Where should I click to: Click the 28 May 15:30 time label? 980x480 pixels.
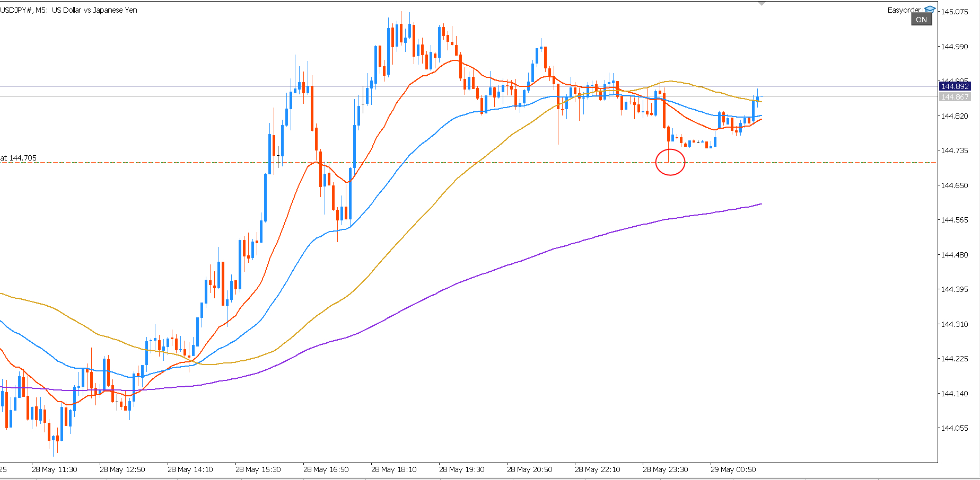(x=258, y=469)
